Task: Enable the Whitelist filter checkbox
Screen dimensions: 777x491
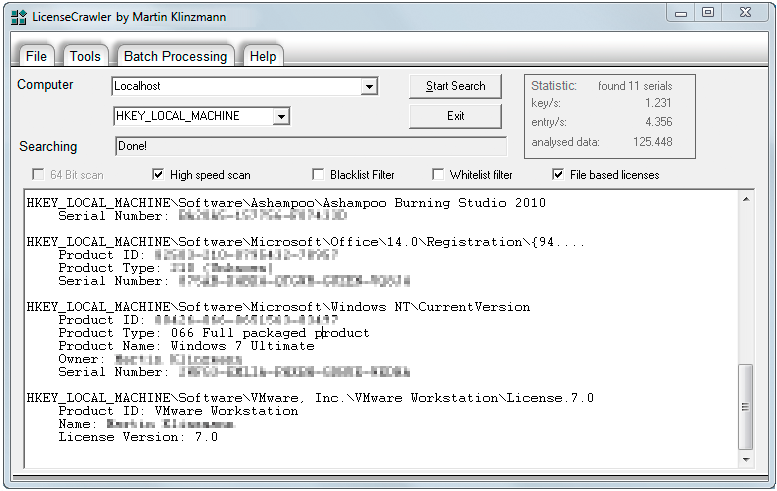Action: [438, 175]
